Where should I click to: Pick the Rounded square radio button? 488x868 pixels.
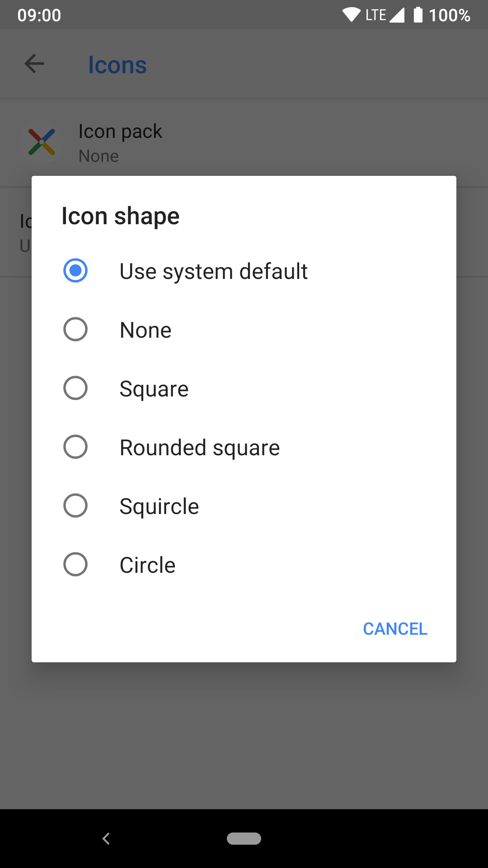(x=75, y=447)
